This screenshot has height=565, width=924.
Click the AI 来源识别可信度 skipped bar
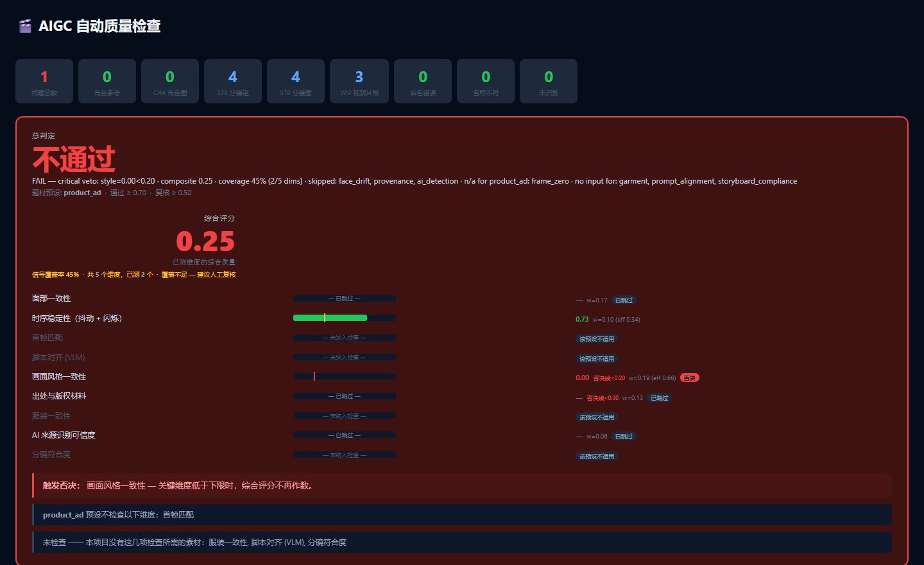click(x=345, y=435)
